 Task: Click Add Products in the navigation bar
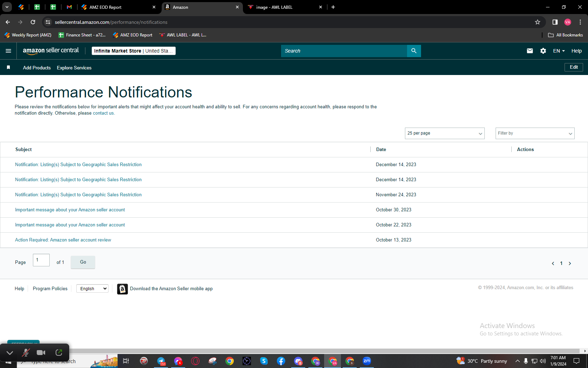37,68
